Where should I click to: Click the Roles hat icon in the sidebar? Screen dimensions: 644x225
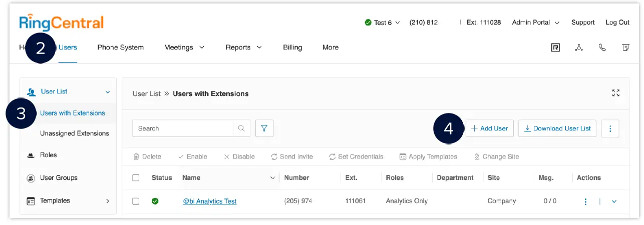point(31,155)
